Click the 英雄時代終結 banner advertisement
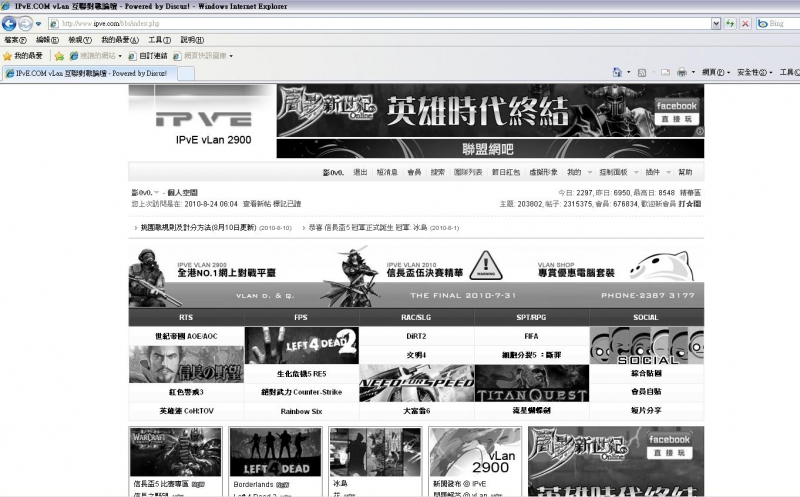 (x=490, y=111)
